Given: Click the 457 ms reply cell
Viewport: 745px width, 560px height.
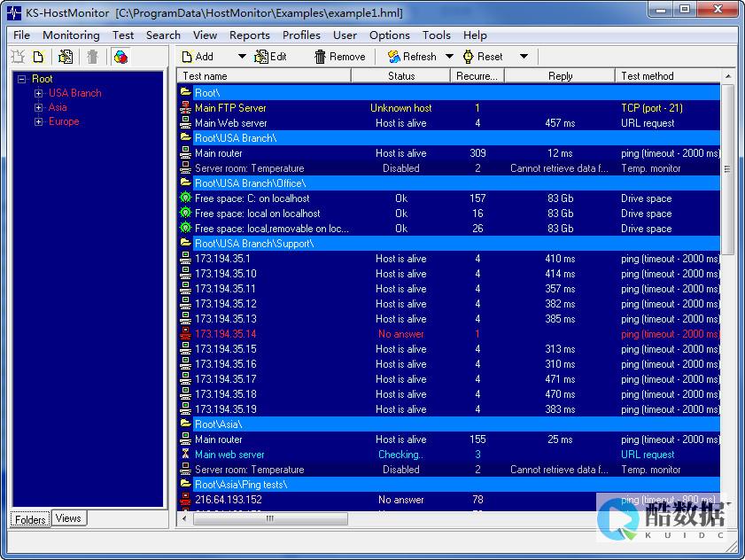Looking at the screenshot, I should (560, 123).
